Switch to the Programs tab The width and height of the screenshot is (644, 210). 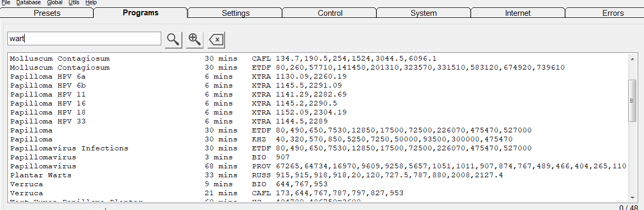coord(141,13)
